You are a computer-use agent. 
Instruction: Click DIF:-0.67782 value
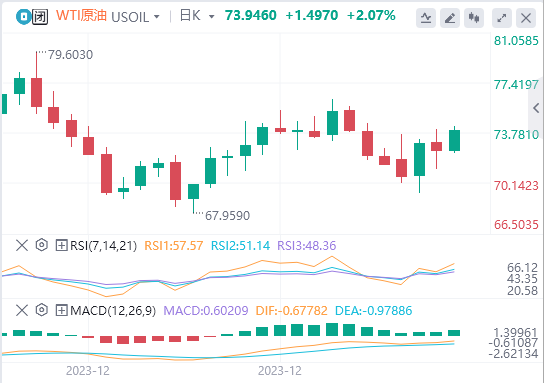click(291, 310)
